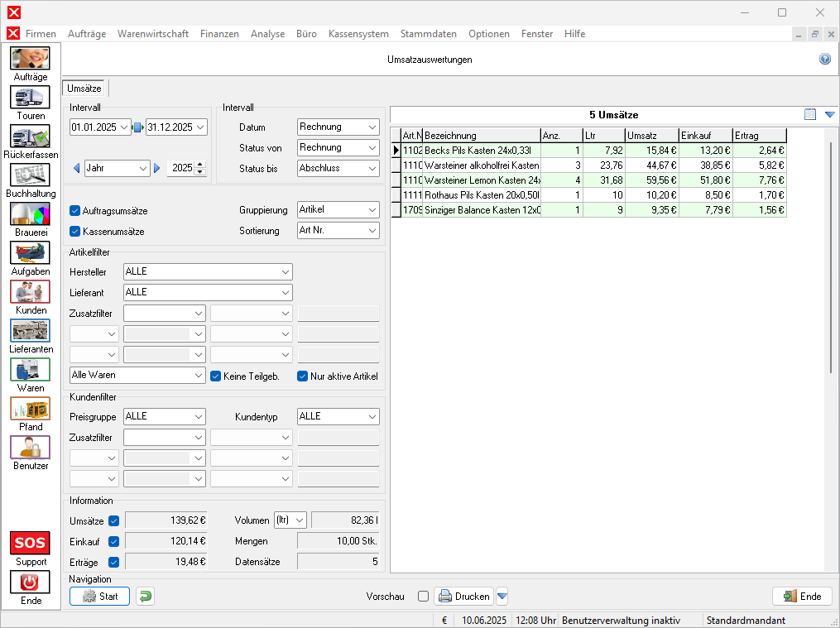Open the Brauerei module icon
This screenshot has width=840, height=628.
[30, 214]
